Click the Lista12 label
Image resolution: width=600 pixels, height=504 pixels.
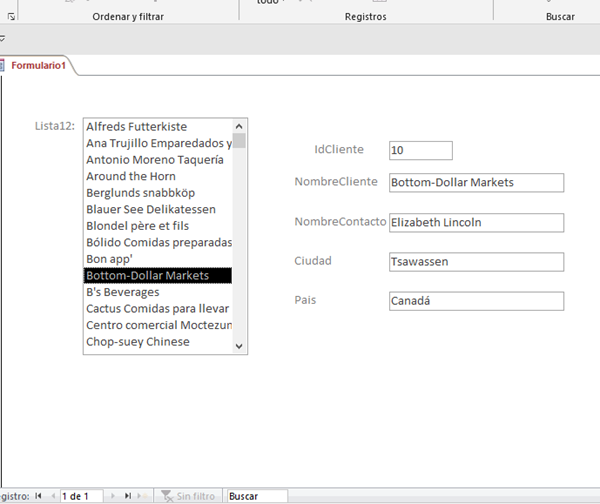(55, 126)
